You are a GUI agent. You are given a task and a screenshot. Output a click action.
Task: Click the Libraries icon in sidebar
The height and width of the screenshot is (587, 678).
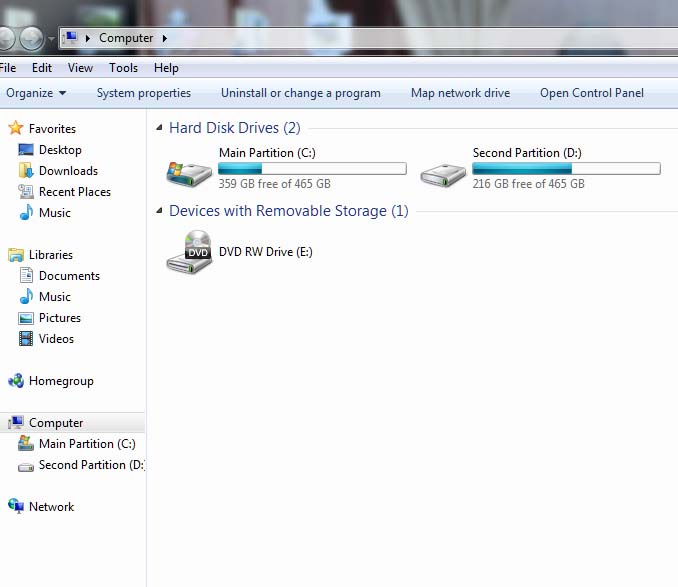[16, 255]
